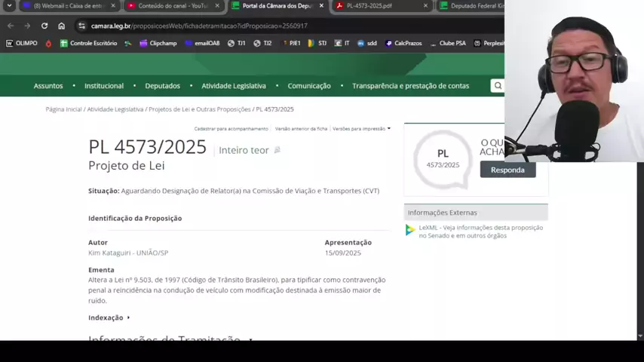644x362 pixels.
Task: Expand the Informações de Tramitação section
Action: pyautogui.click(x=170, y=338)
